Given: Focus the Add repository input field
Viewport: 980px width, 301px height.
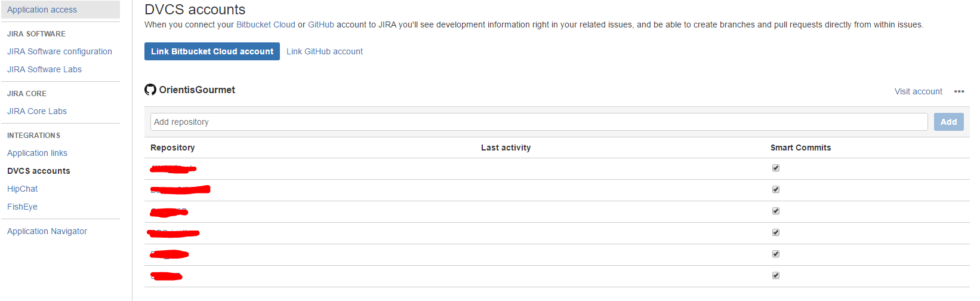Looking at the screenshot, I should coord(539,122).
